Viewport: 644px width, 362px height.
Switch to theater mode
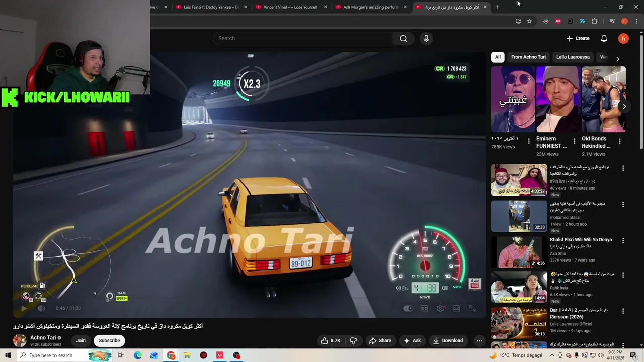tap(456, 308)
